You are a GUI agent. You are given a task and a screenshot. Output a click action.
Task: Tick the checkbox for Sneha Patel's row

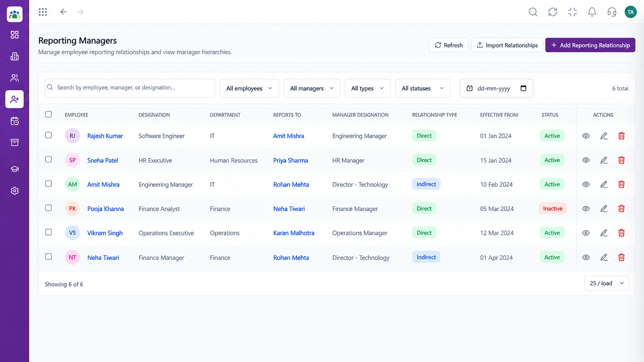click(x=49, y=159)
